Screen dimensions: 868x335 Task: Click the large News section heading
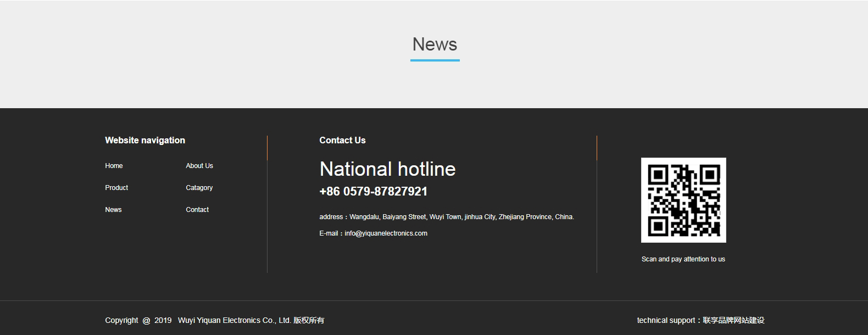[435, 44]
